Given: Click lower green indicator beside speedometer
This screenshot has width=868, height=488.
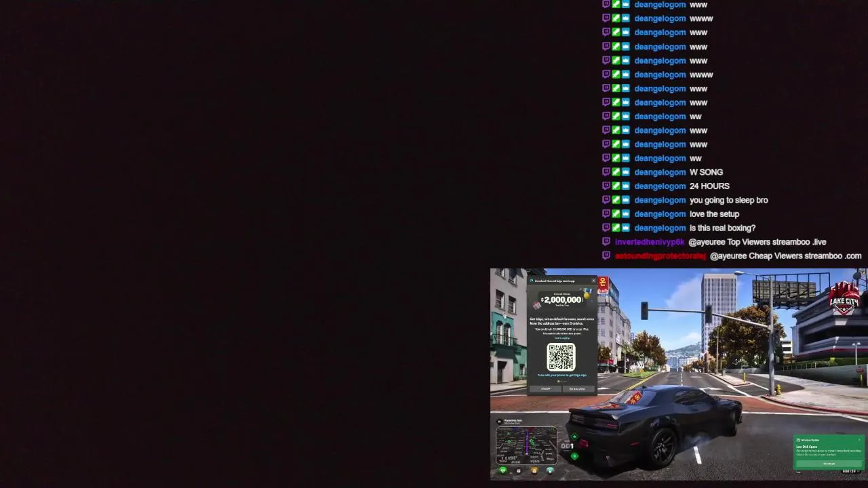Looking at the screenshot, I should [574, 455].
